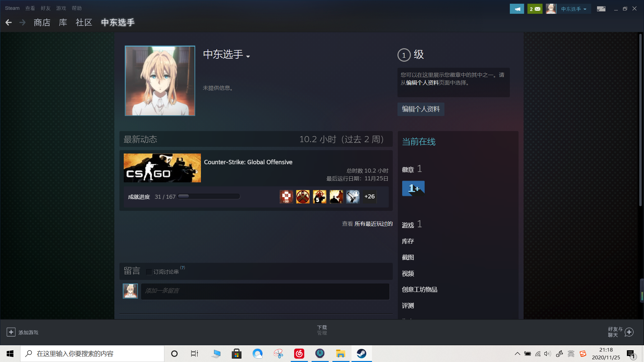Click the +26 more achievements button
The width and height of the screenshot is (644, 362).
pyautogui.click(x=370, y=197)
